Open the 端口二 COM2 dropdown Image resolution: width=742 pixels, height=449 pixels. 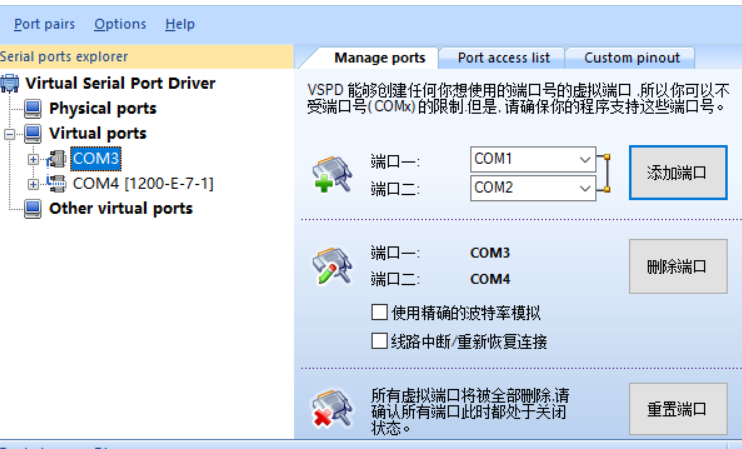(585, 187)
